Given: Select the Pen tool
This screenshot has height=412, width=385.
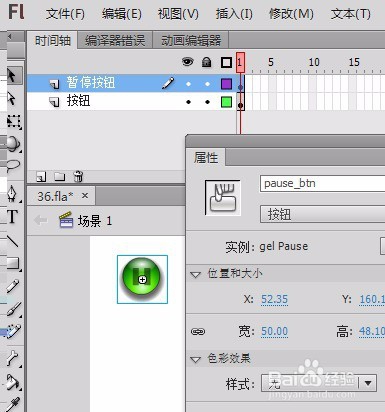Looking at the screenshot, I should (x=13, y=194).
